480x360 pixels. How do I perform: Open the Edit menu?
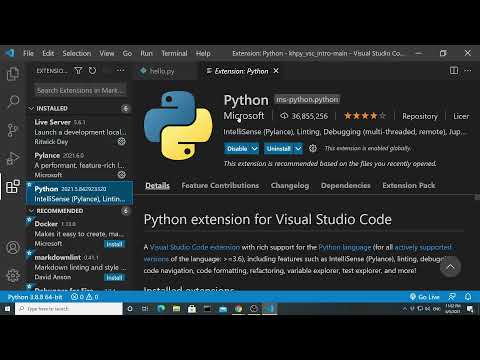click(48, 53)
